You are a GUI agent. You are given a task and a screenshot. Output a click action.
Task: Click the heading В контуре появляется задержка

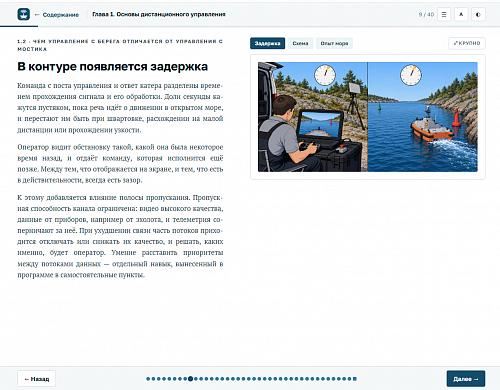point(113,67)
